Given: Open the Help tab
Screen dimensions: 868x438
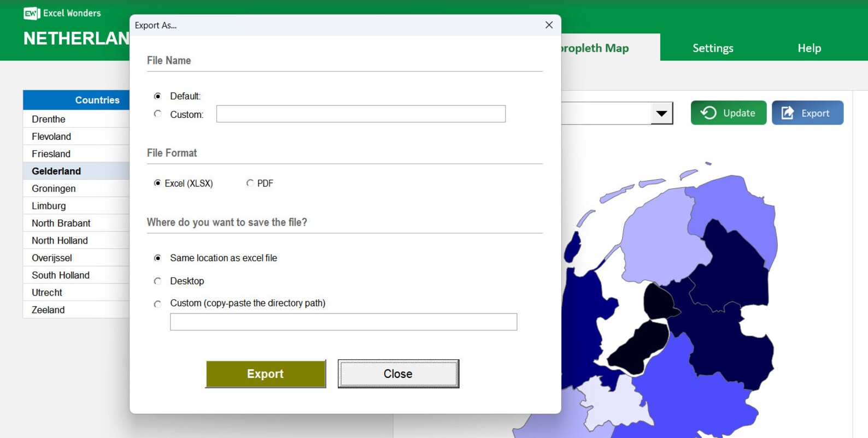Looking at the screenshot, I should (809, 48).
